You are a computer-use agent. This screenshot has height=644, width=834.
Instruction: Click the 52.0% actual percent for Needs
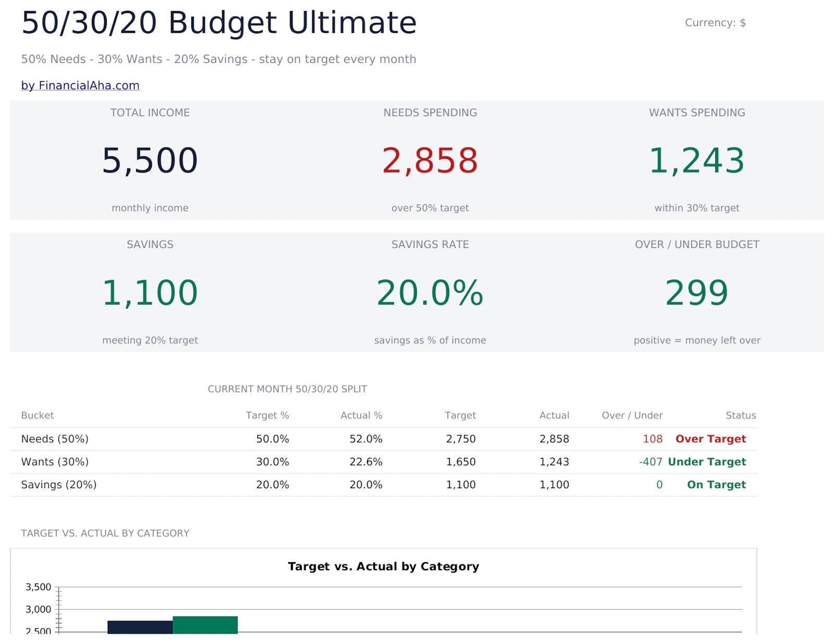366,439
